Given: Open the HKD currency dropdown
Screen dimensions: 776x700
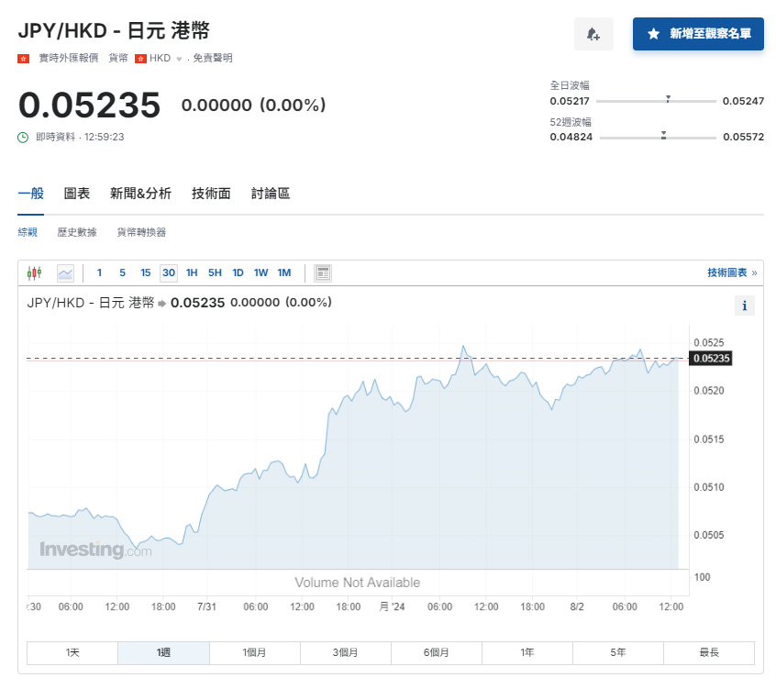Looking at the screenshot, I should point(178,59).
